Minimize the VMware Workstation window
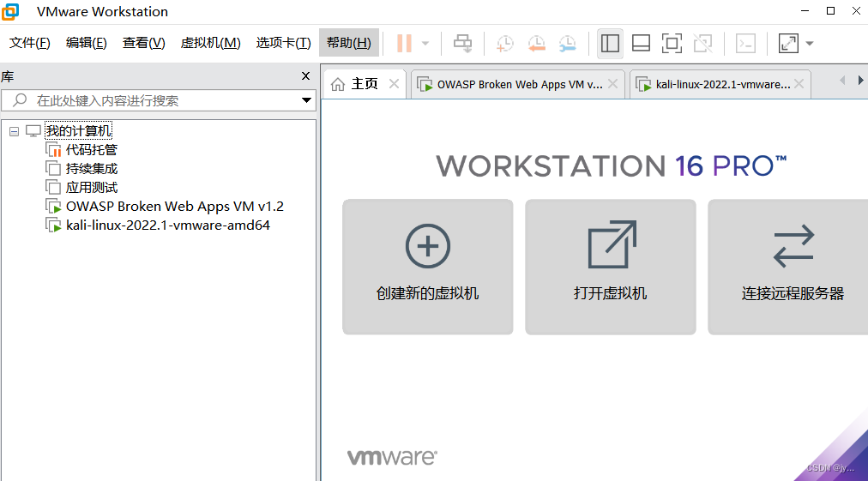The width and height of the screenshot is (868, 481). [805, 11]
